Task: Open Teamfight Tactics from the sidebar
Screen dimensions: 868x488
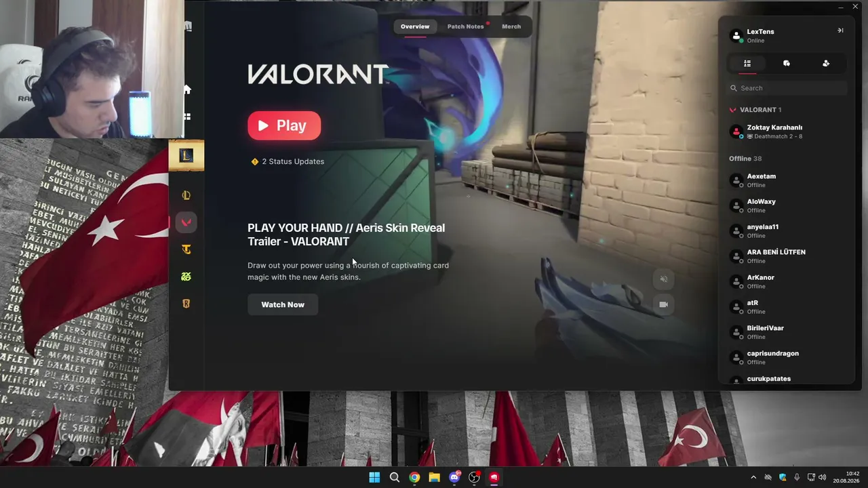Action: pos(186,249)
